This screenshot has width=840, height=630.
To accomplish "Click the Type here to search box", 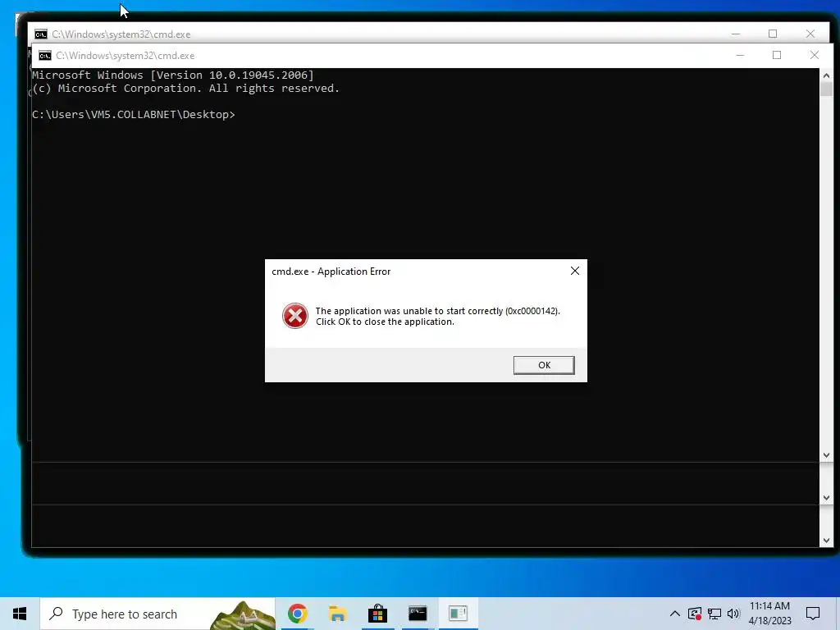I will pyautogui.click(x=158, y=614).
